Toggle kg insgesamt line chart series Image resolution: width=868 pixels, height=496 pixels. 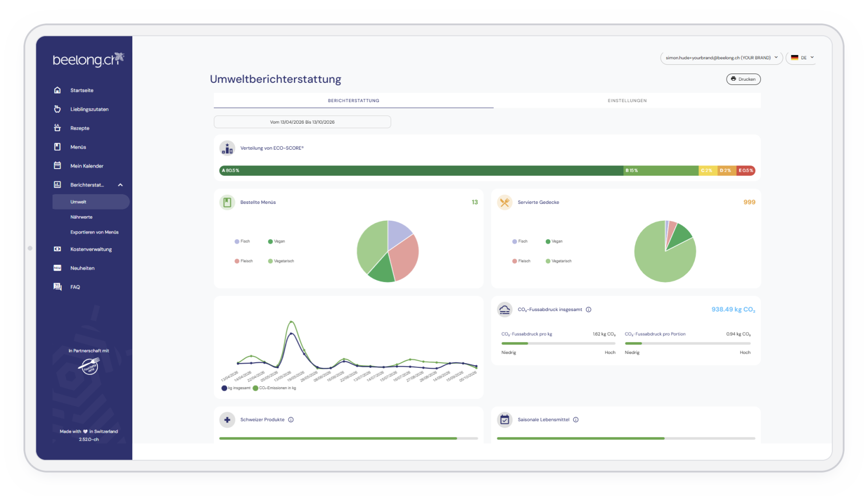coord(236,388)
